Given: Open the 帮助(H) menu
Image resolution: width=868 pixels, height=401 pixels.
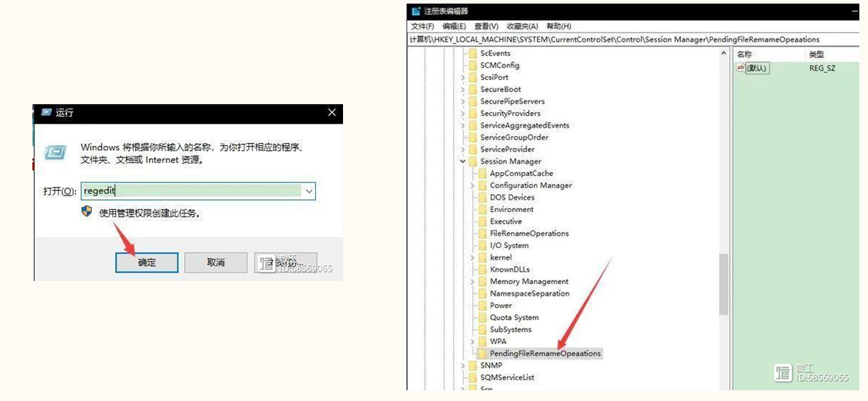Looking at the screenshot, I should 559,27.
